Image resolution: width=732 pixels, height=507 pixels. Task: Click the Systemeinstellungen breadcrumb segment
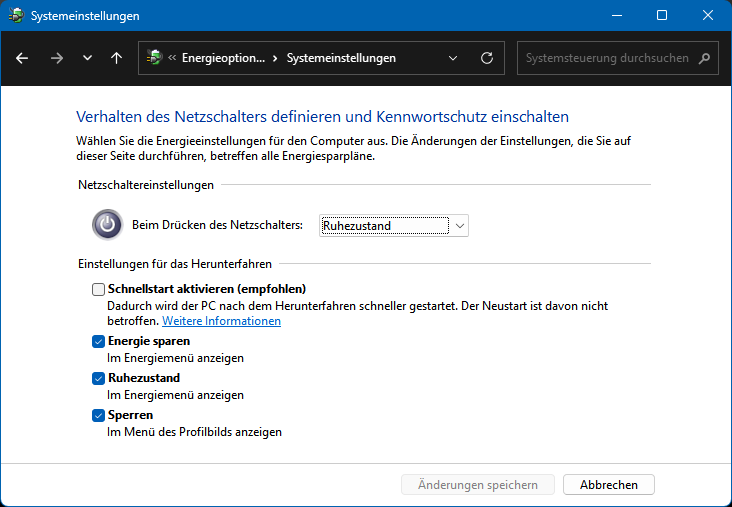pyautogui.click(x=341, y=58)
